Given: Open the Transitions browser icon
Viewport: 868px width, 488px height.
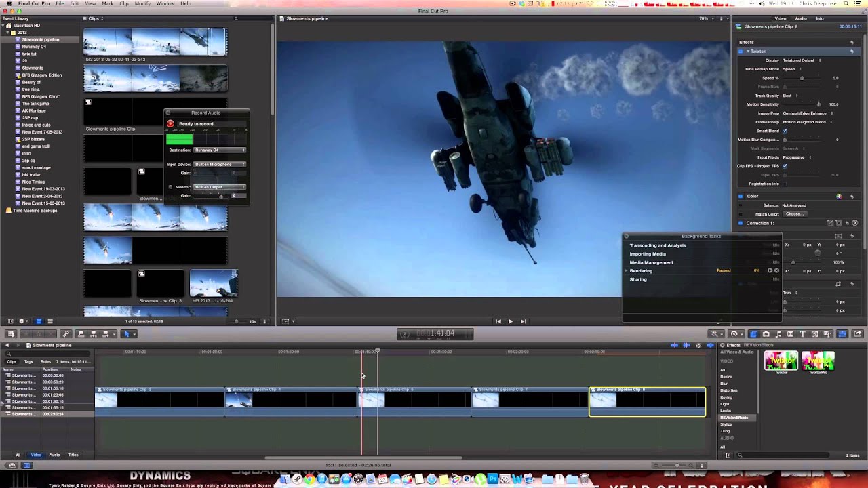Looking at the screenshot, I should point(790,333).
